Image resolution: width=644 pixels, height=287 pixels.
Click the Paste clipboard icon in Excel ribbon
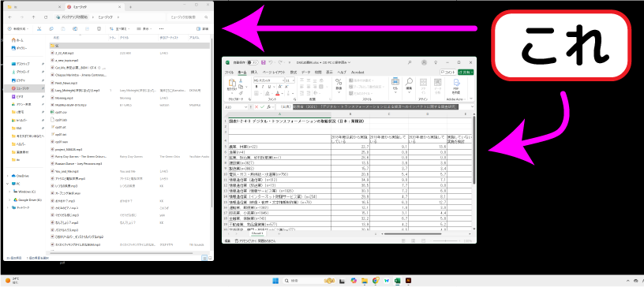pyautogui.click(x=232, y=84)
